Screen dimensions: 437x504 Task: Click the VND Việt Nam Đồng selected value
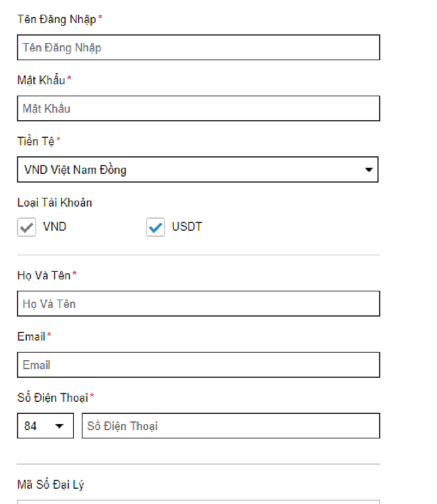[75, 170]
